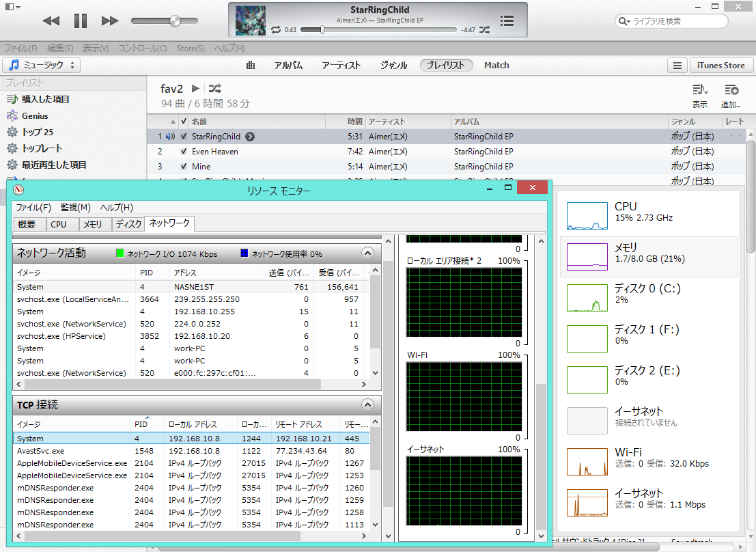Select AvastSvc.exe row in TCP connections
Viewport: 756px width, 552px height.
[x=191, y=451]
